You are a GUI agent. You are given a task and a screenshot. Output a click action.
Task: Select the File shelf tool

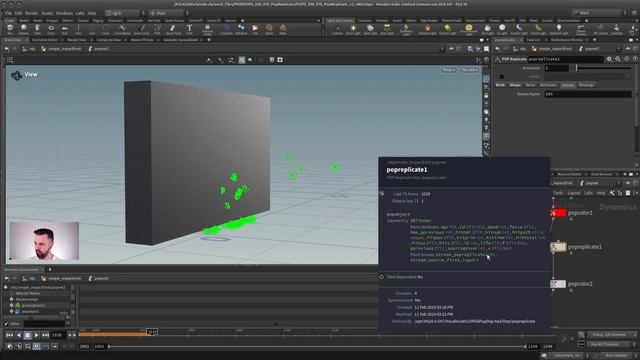tap(255, 29)
